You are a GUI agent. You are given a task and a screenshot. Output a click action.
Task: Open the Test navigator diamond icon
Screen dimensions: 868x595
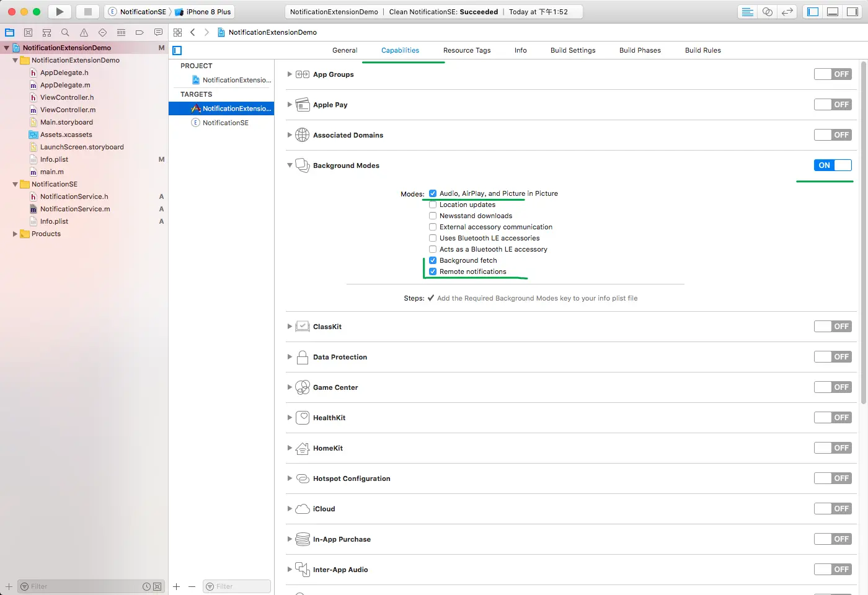tap(102, 32)
